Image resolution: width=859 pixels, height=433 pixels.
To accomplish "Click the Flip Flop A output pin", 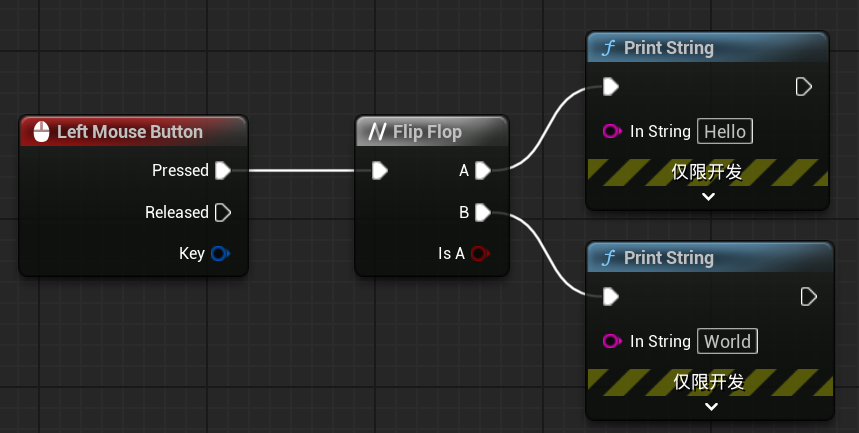I will coord(483,171).
